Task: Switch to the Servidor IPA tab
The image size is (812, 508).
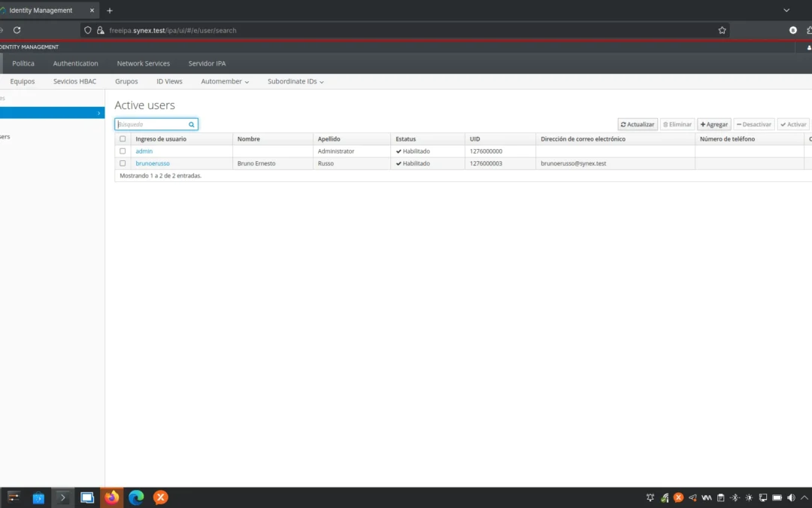Action: click(207, 63)
